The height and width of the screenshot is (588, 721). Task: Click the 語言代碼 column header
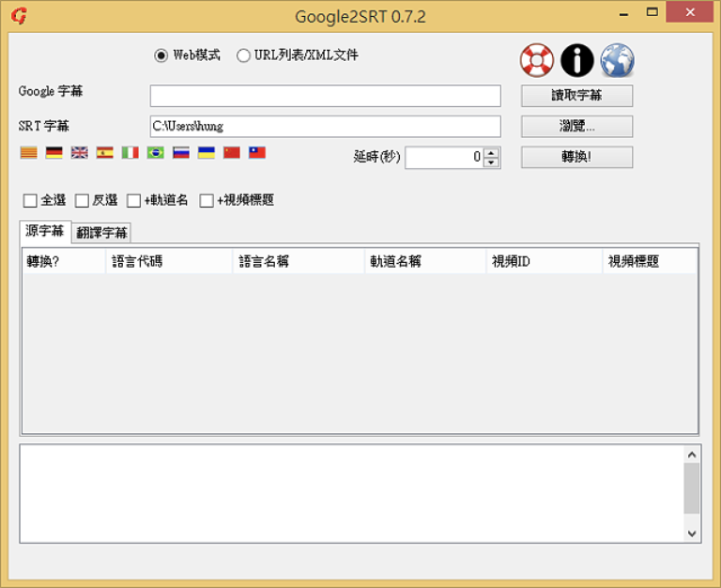169,261
